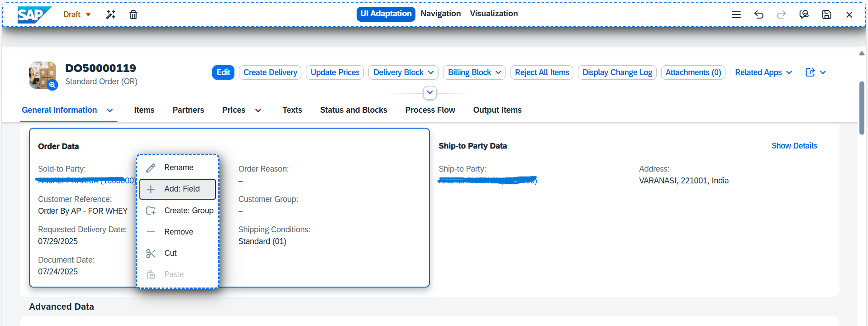Click the Display Change Log button
This screenshot has width=868, height=326.
[x=617, y=72]
